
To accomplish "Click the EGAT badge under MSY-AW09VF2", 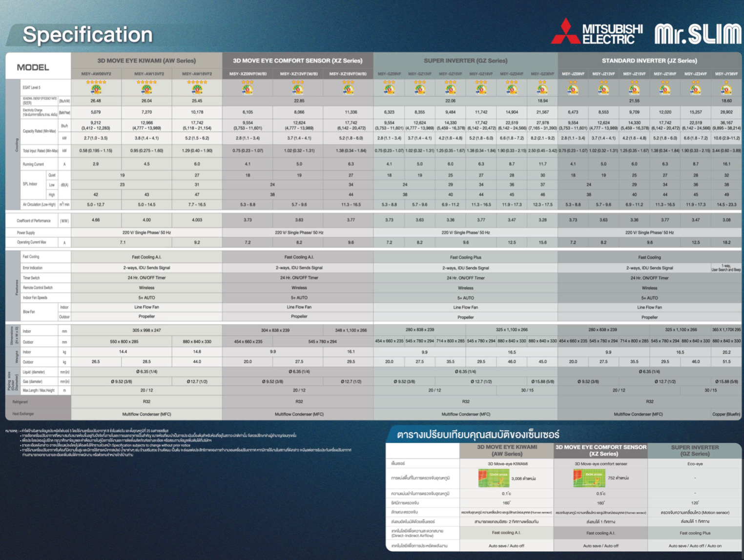I will [x=96, y=89].
